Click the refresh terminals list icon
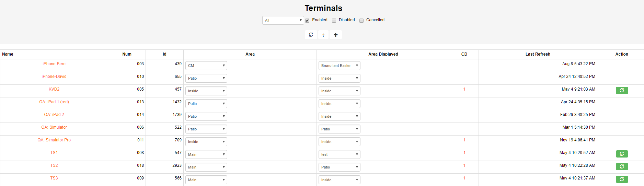 pyautogui.click(x=311, y=35)
